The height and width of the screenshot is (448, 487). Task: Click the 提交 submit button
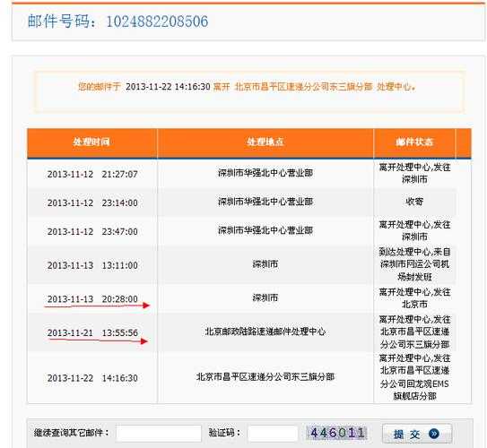coord(417,434)
